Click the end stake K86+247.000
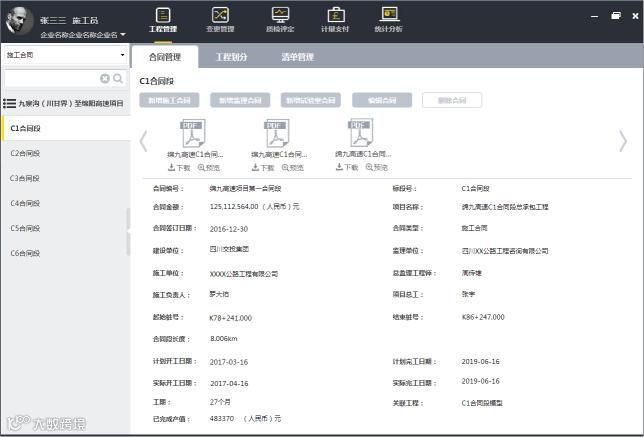The image size is (644, 437). click(483, 317)
